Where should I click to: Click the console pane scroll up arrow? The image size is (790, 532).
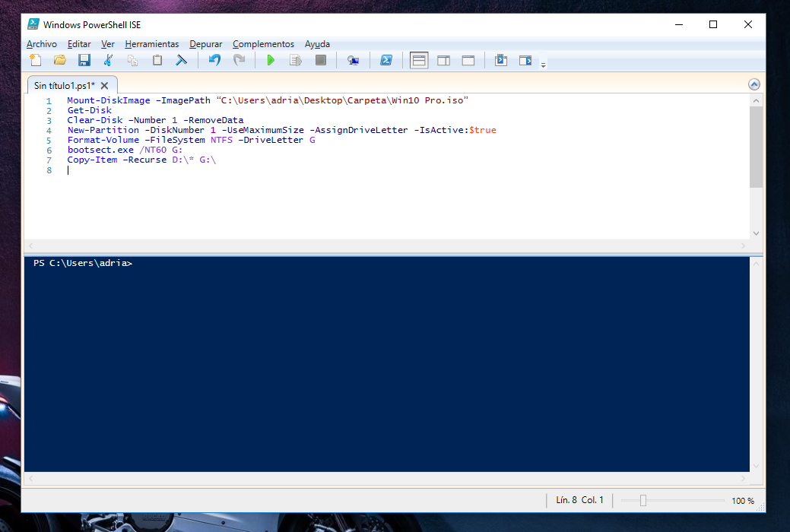756,264
